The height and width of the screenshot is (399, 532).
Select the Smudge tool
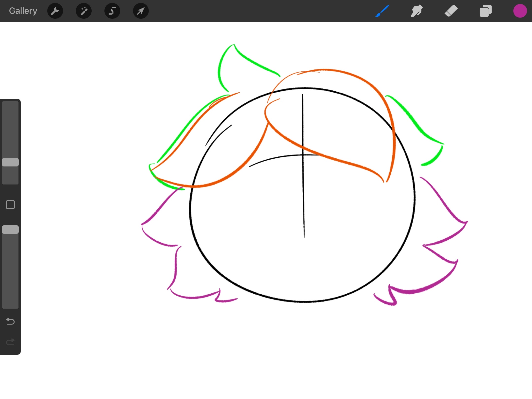tap(416, 11)
